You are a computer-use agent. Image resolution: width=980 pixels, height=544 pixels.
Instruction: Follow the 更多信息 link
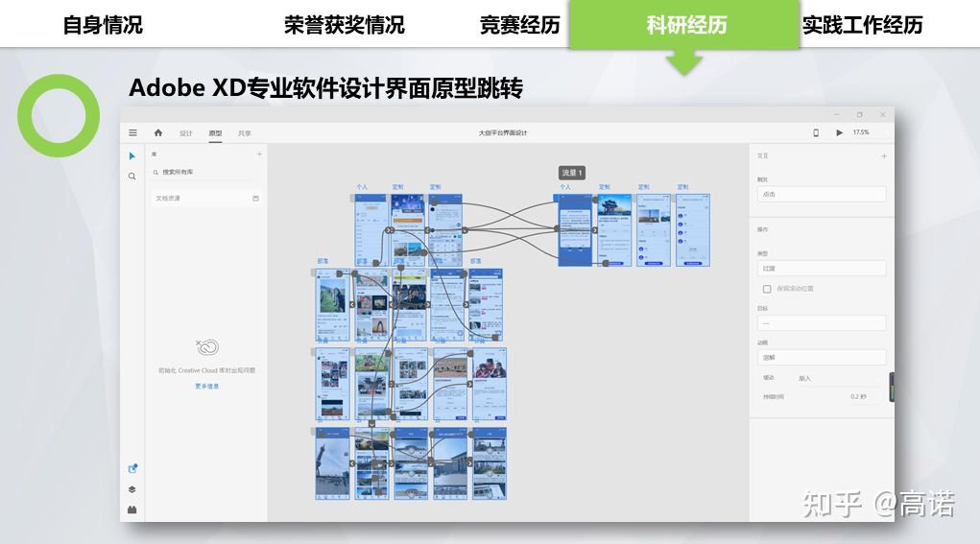(x=207, y=386)
